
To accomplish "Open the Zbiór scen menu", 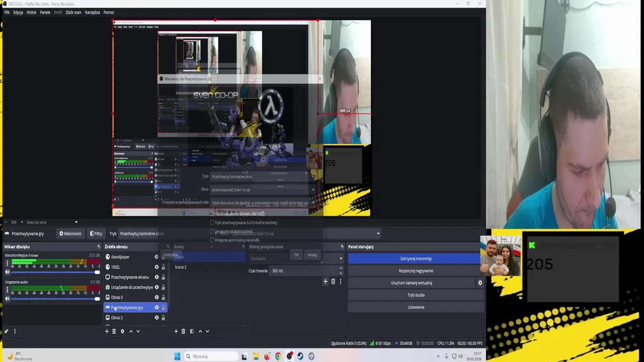I will coord(73,13).
